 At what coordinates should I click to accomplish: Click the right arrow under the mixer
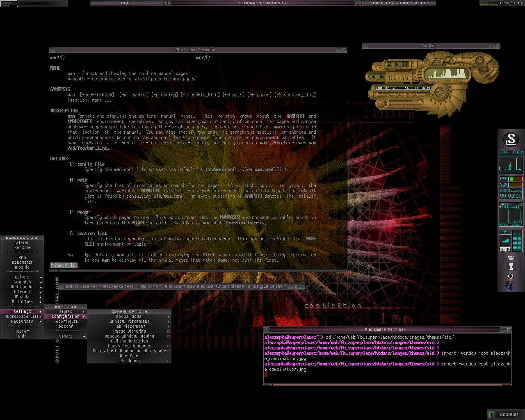tap(508, 249)
